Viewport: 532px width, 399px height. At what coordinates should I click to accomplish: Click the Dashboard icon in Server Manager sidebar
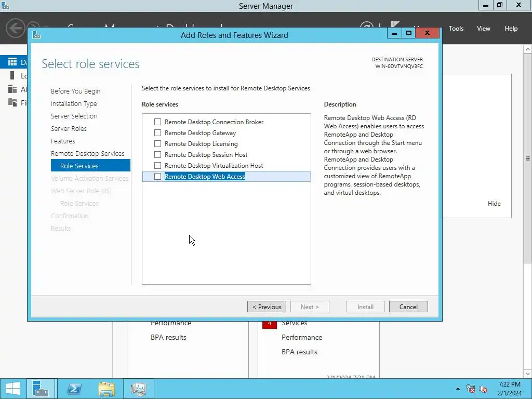12,62
